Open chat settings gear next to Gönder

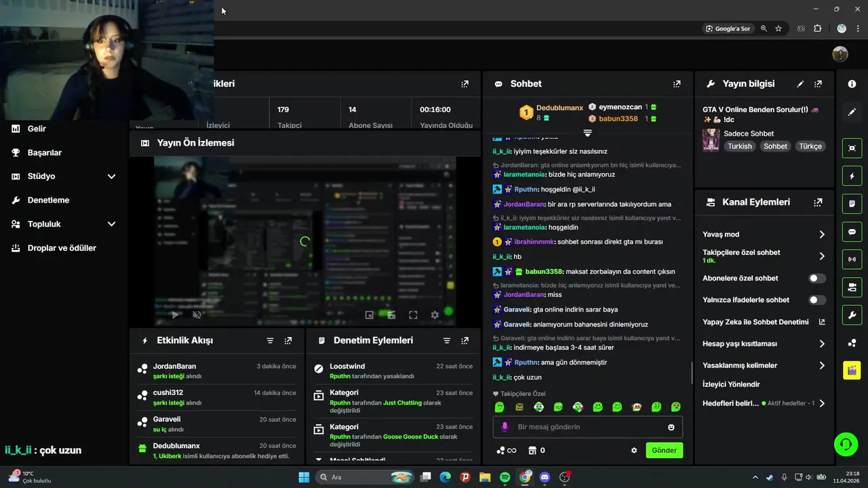coord(634,450)
